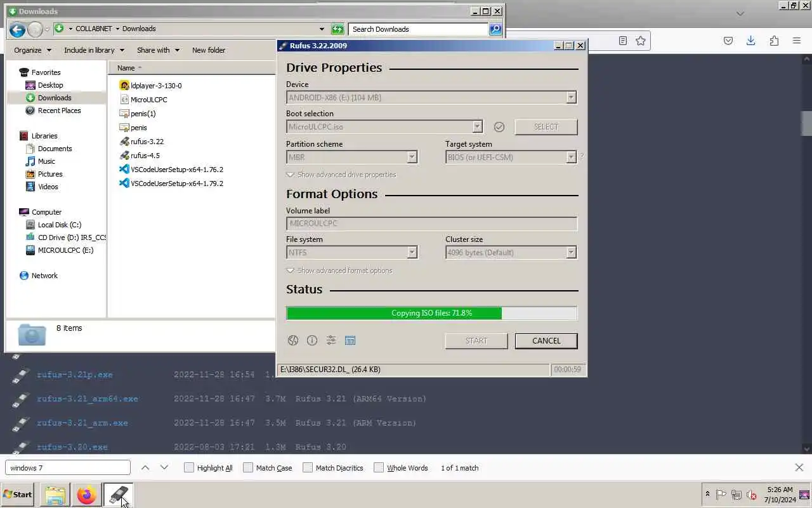This screenshot has height=508, width=812.
Task: Open Windows Explorer from taskbar
Action: pos(55,495)
